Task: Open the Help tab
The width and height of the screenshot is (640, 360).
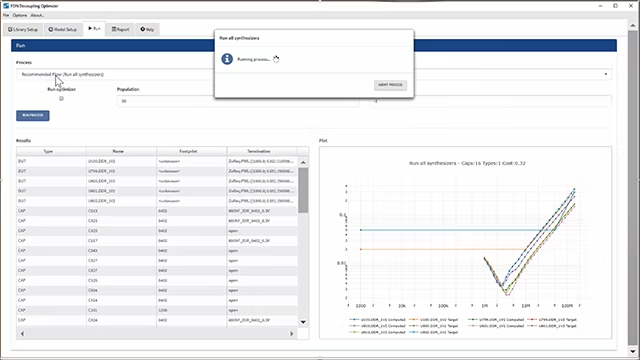Action: 147,29
